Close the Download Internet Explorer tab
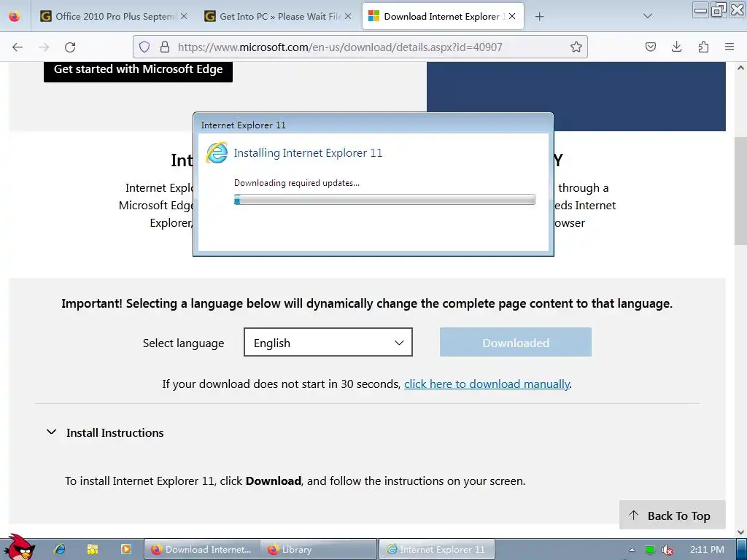 (512, 16)
